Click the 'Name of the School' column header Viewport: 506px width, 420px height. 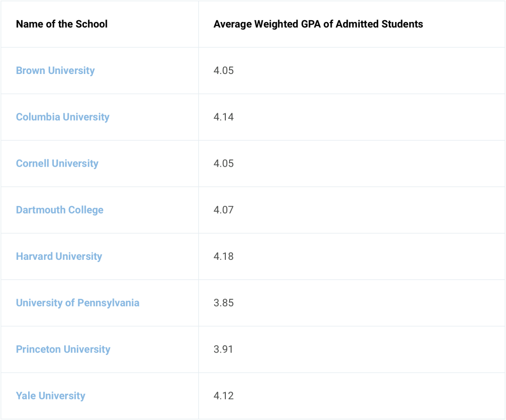62,24
